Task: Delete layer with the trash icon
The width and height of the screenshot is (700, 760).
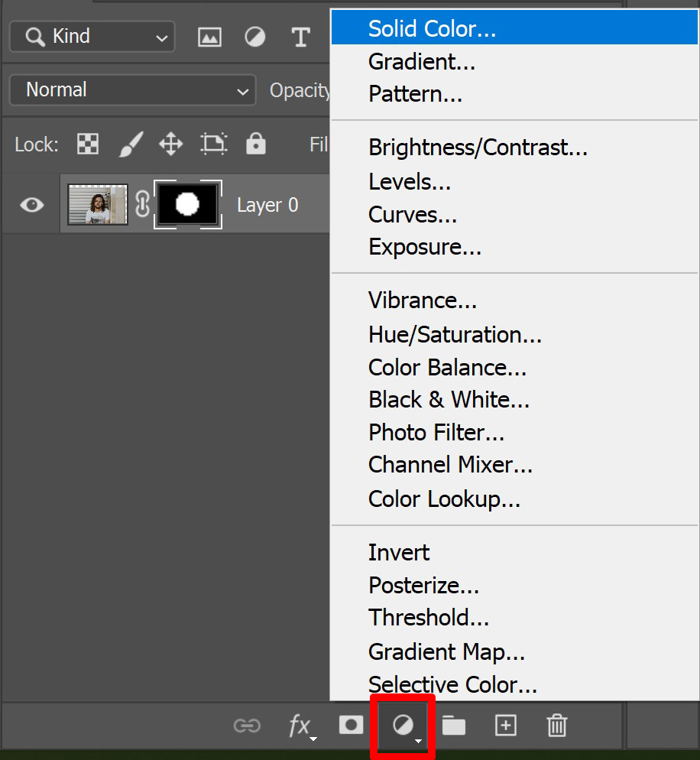Action: (x=557, y=726)
